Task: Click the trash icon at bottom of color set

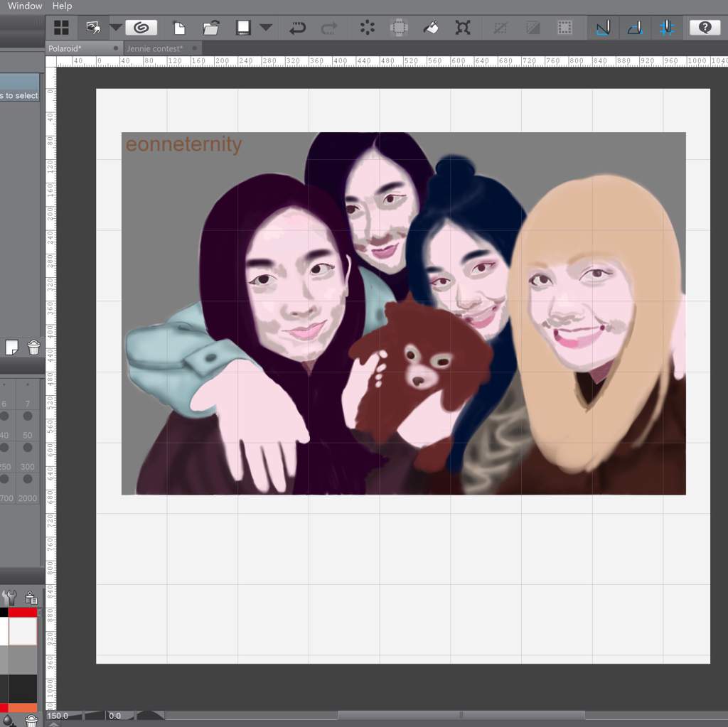Action: point(31,721)
